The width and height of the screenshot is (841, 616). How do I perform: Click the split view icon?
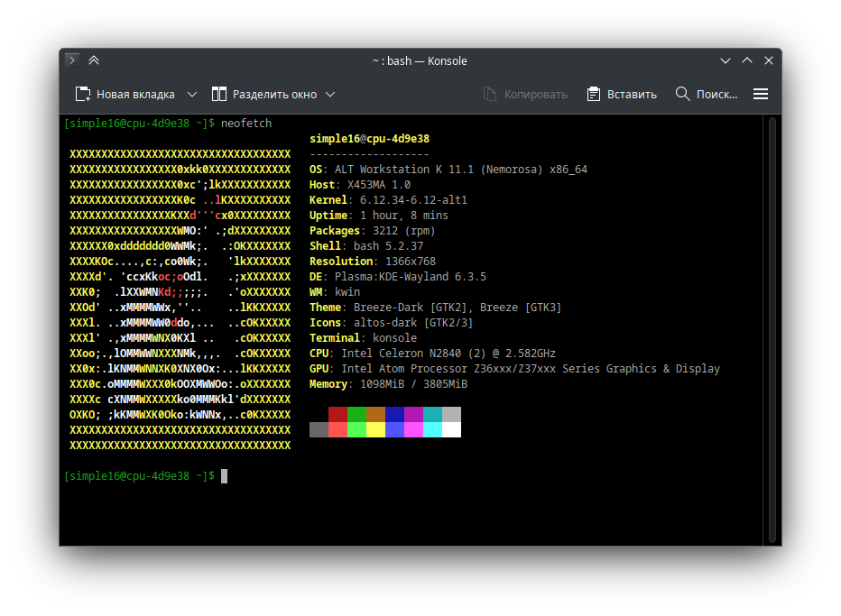(219, 94)
